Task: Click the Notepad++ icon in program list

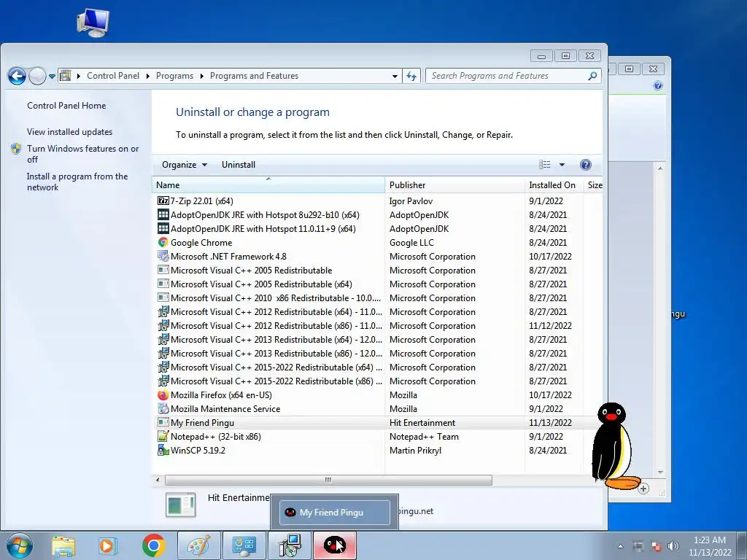Action: [x=163, y=436]
